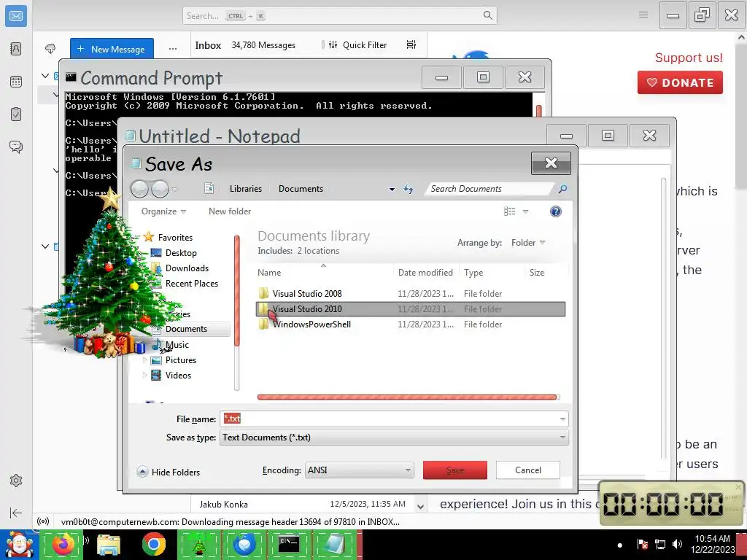This screenshot has height=560, width=747.
Task: Open the Tasks icon in Thunderbird sidebar
Action: tap(16, 114)
